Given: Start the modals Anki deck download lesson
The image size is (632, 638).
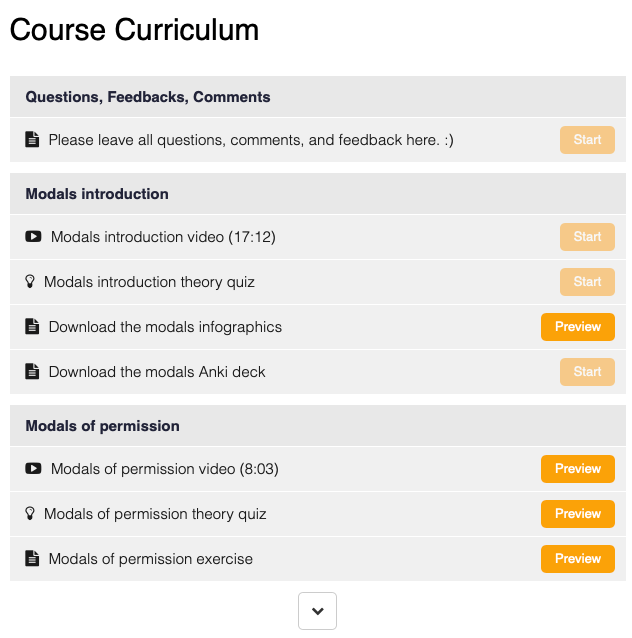Looking at the screenshot, I should coord(587,372).
